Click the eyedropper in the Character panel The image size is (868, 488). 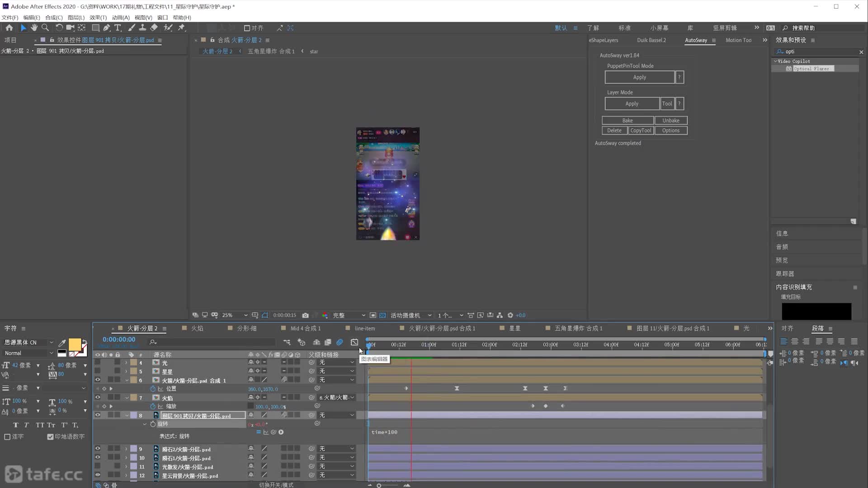[x=62, y=343]
